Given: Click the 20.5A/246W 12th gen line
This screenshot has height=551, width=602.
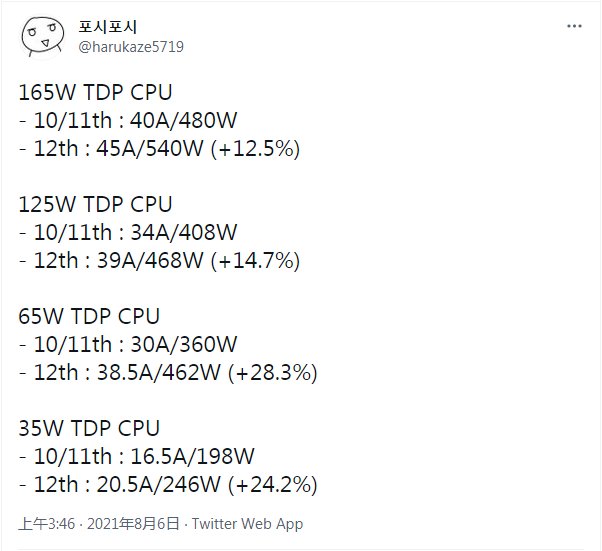Looking at the screenshot, I should (167, 485).
